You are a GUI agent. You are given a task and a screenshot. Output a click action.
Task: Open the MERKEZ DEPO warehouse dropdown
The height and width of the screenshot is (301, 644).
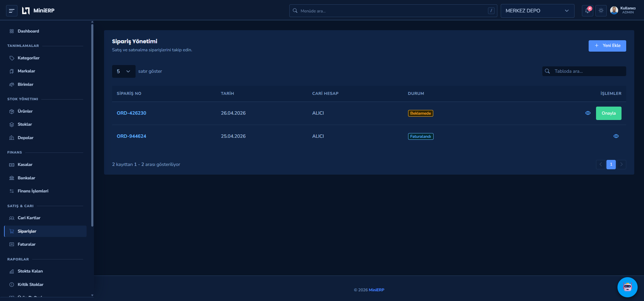click(x=537, y=11)
